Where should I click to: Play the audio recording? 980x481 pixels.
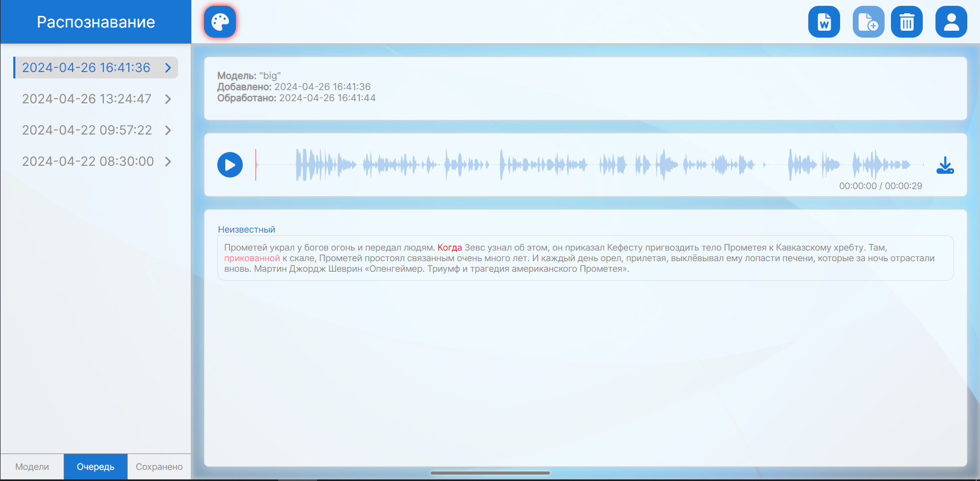pyautogui.click(x=230, y=165)
